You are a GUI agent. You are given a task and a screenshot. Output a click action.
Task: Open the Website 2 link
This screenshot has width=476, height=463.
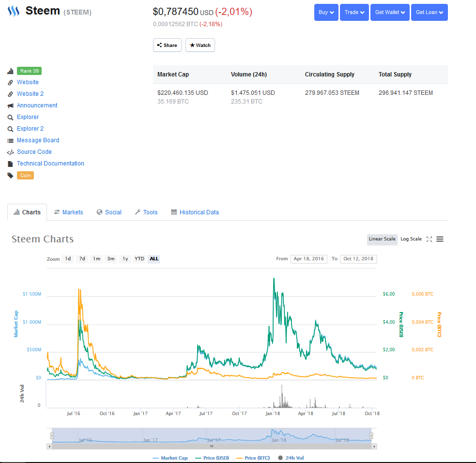point(31,94)
